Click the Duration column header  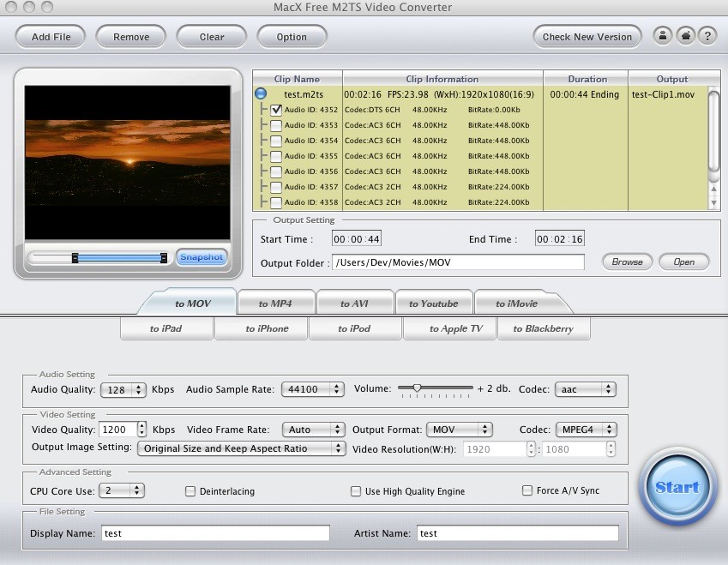586,79
